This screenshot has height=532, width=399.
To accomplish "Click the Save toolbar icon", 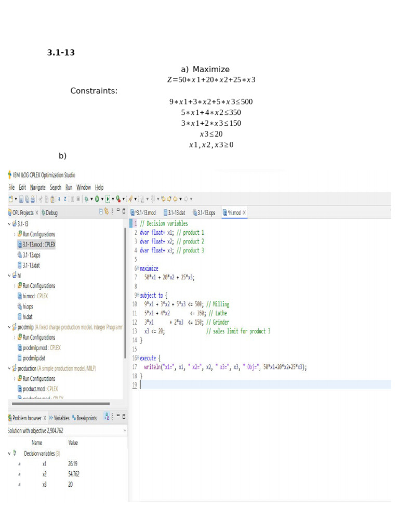I will pyautogui.click(x=21, y=199).
